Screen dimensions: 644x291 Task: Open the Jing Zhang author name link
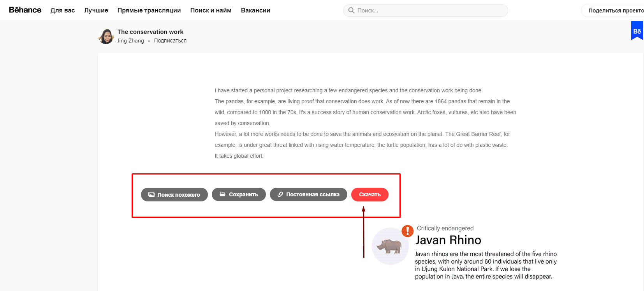pos(131,41)
